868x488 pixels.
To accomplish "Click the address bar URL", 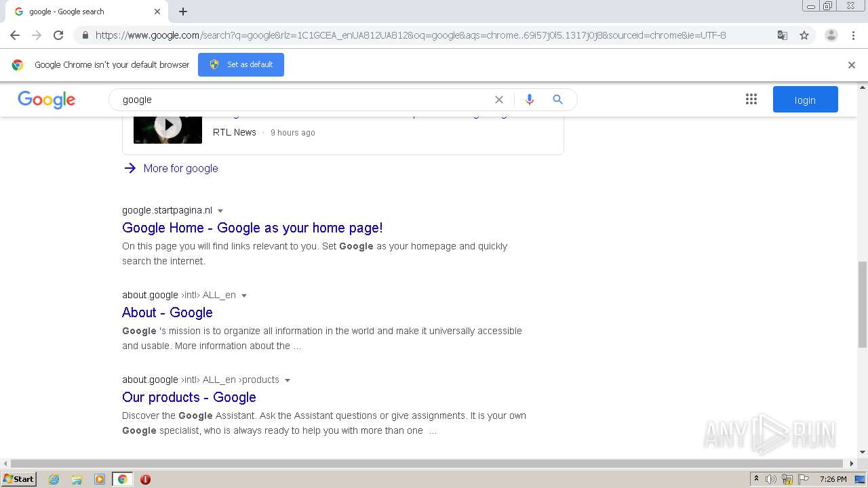I will click(x=410, y=35).
